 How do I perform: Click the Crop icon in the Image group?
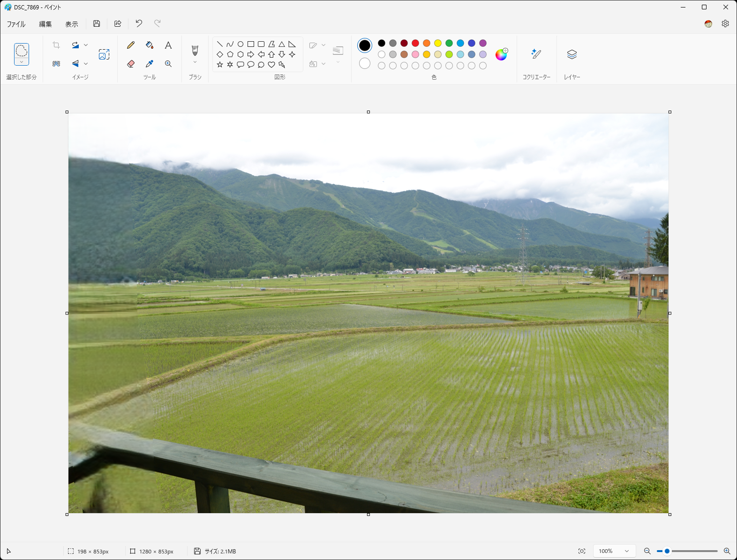point(56,45)
